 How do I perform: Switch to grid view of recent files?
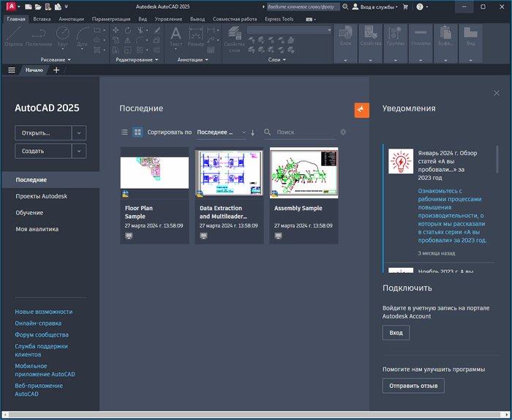click(137, 132)
